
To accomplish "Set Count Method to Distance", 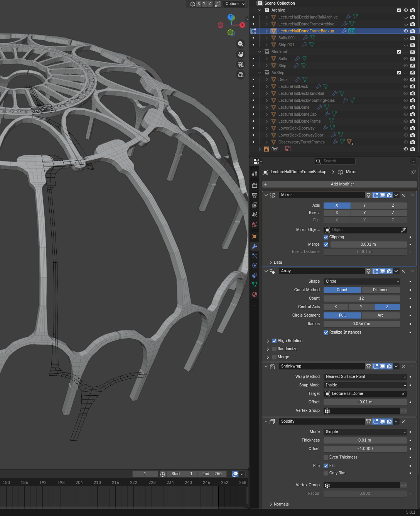I will coord(381,290).
